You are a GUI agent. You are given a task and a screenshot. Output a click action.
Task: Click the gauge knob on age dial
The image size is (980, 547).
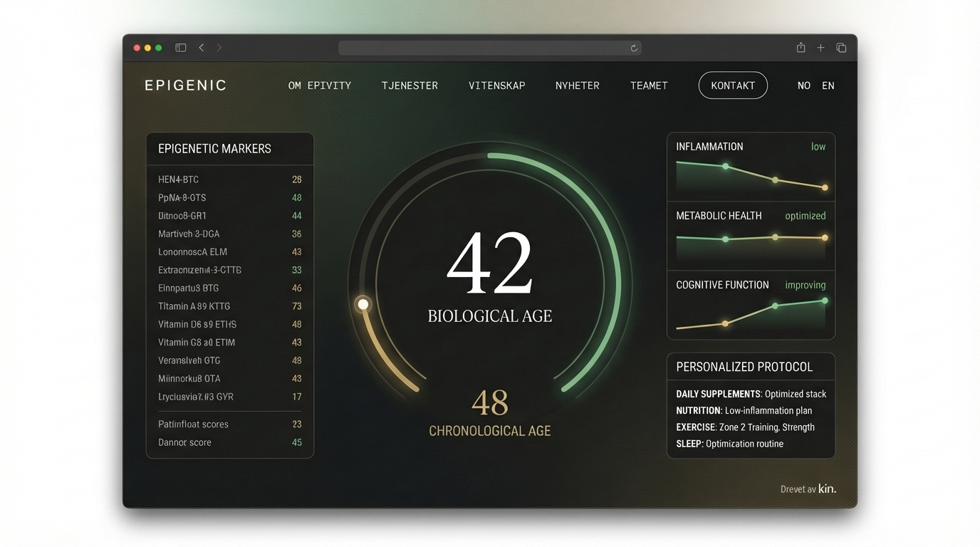[x=363, y=304]
